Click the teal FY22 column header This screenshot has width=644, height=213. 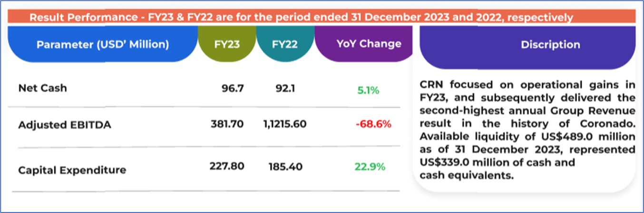(x=285, y=45)
